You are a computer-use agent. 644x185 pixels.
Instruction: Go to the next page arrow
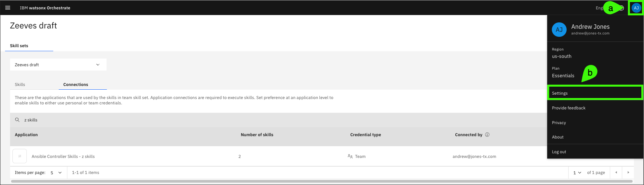[628, 173]
